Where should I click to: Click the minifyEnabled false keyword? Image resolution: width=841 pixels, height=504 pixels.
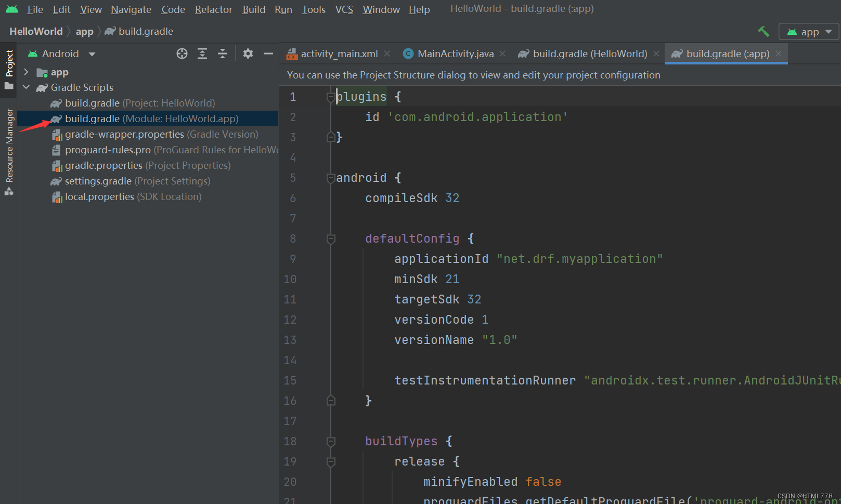click(x=543, y=482)
